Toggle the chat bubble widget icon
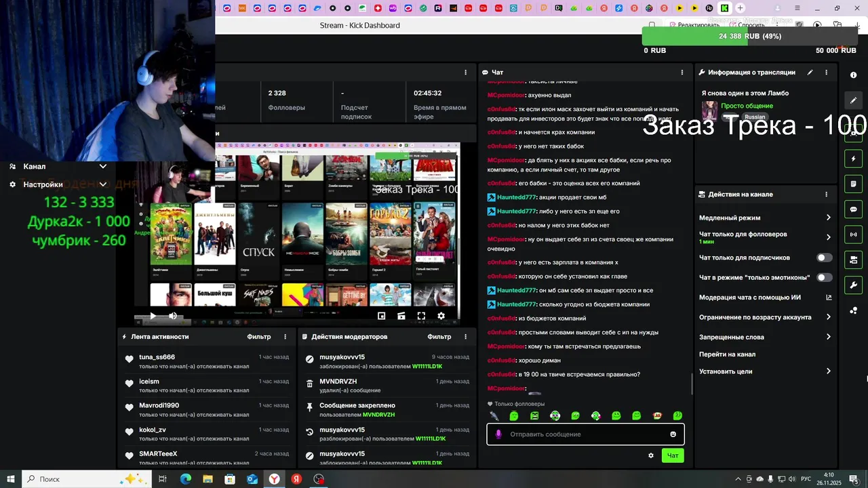The height and width of the screenshot is (488, 868). coord(853,209)
